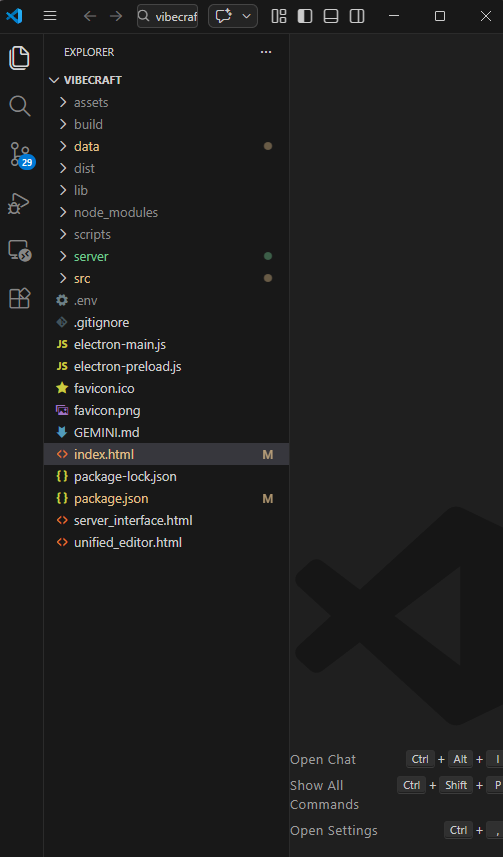Click the star icon of favicon.ico
The height and width of the screenshot is (857, 503).
click(x=62, y=388)
